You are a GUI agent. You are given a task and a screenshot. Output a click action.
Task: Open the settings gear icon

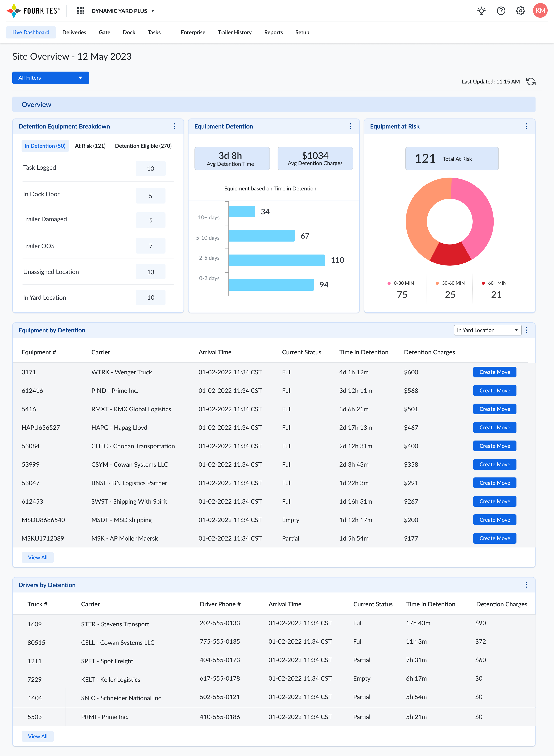click(520, 11)
